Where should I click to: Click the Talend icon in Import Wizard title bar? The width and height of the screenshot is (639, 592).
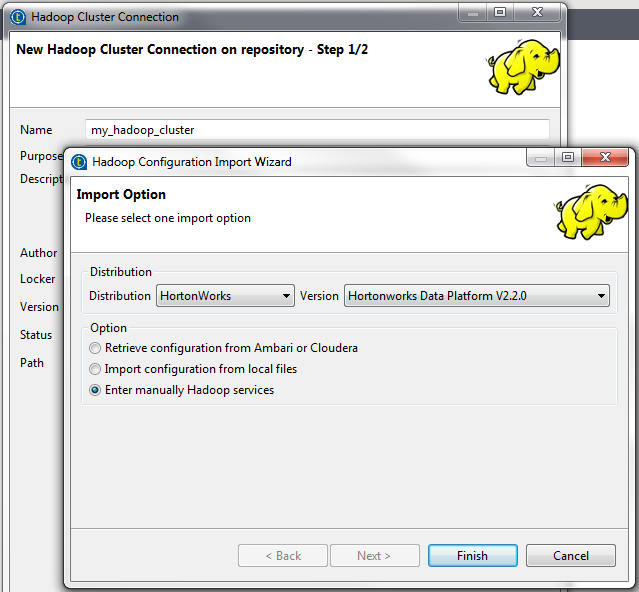(79, 162)
